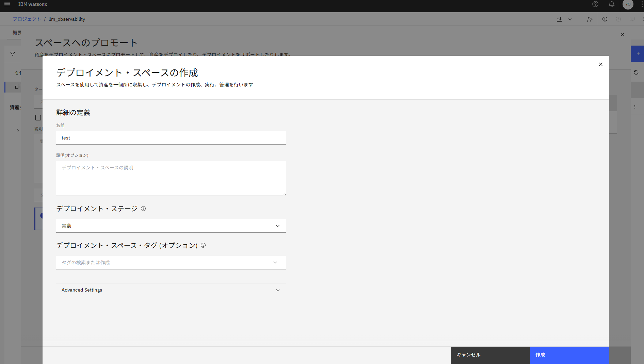
Task: Click the copy-like icon in left sidebar
Action: (18, 87)
